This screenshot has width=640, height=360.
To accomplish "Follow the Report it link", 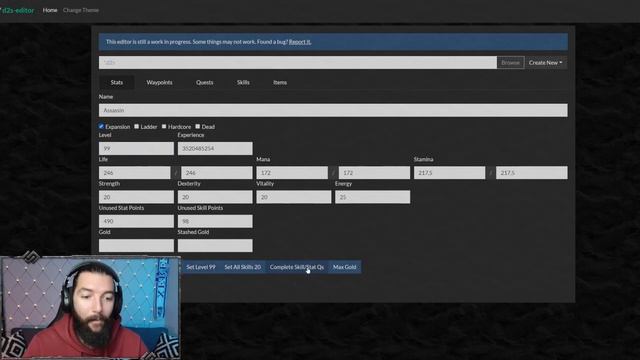I will pyautogui.click(x=300, y=42).
